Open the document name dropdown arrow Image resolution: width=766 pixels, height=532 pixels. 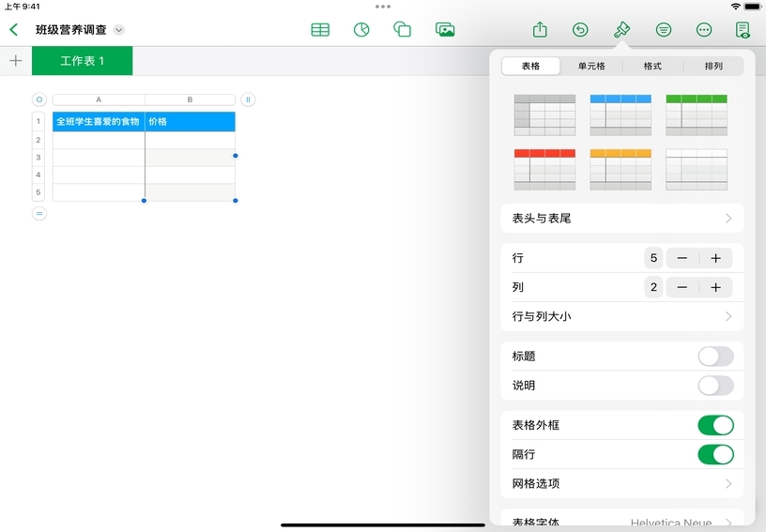119,30
